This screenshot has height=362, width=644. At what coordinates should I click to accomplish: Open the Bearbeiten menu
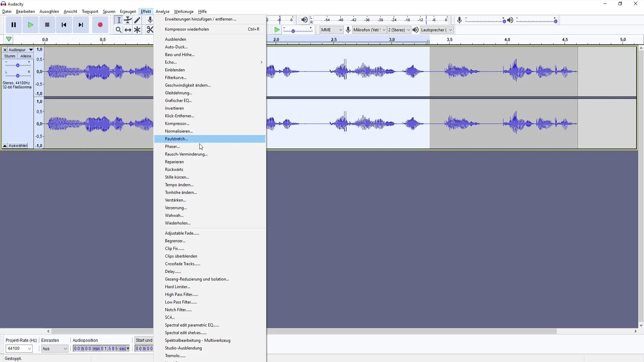point(25,11)
